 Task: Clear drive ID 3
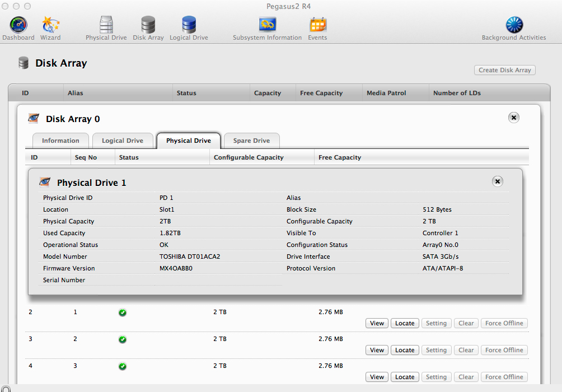tap(466, 350)
